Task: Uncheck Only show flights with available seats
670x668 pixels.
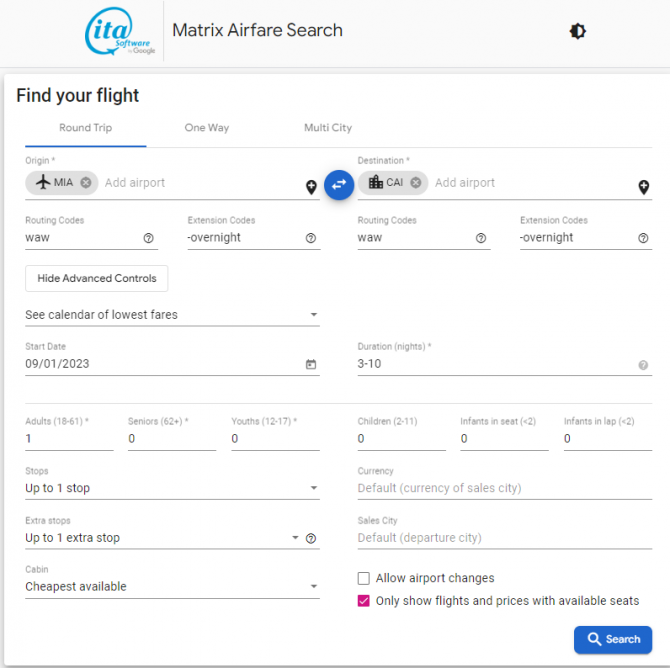Action: point(364,601)
